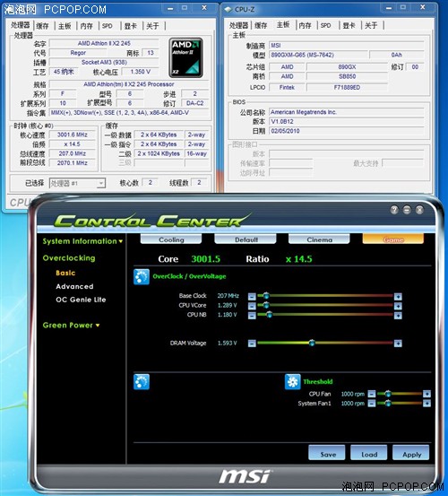Screen dimensions: 448x496
Task: Click motherboard model field 890GXM-G65 (MS-7642)
Action: coord(318,55)
